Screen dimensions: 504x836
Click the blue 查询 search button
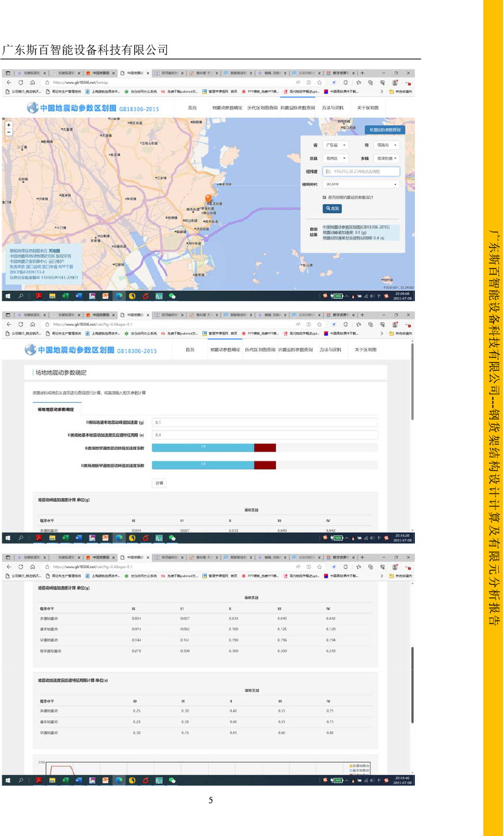coord(332,209)
